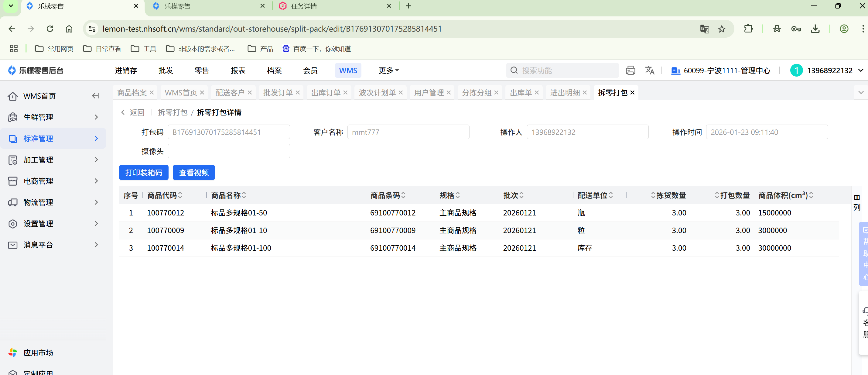Click the 打印装箱码 button
This screenshot has height=375, width=868.
click(144, 173)
